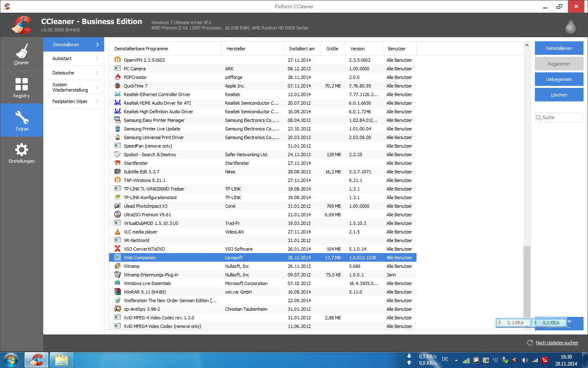The height and width of the screenshot is (368, 588).
Task: Select the PC Camera row
Action: (263, 69)
